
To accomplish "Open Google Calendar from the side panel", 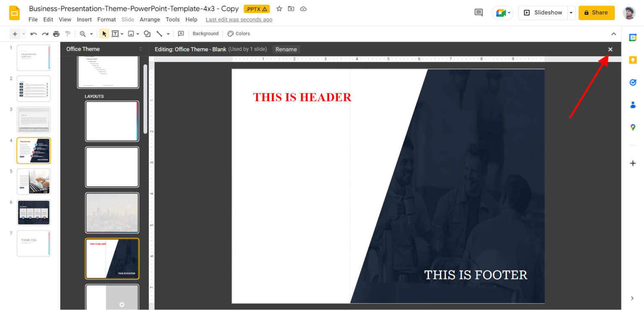I will point(633,37).
